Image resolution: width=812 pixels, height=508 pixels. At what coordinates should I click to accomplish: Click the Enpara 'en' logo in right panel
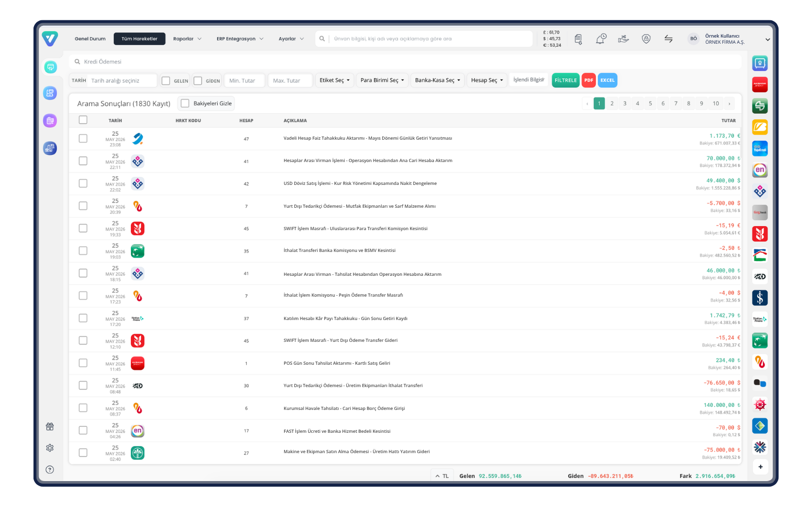click(760, 170)
